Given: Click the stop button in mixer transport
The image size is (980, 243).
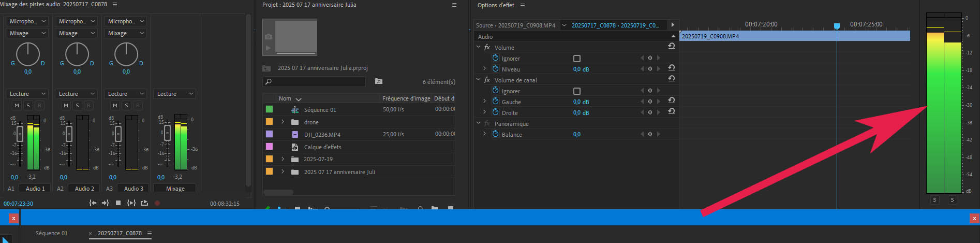Looking at the screenshot, I should pos(118,203).
